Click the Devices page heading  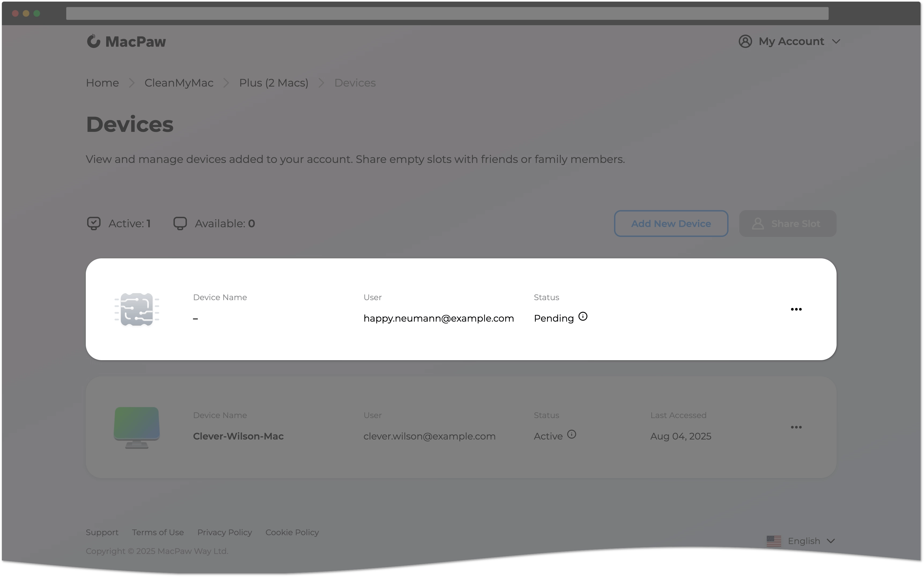pos(130,124)
